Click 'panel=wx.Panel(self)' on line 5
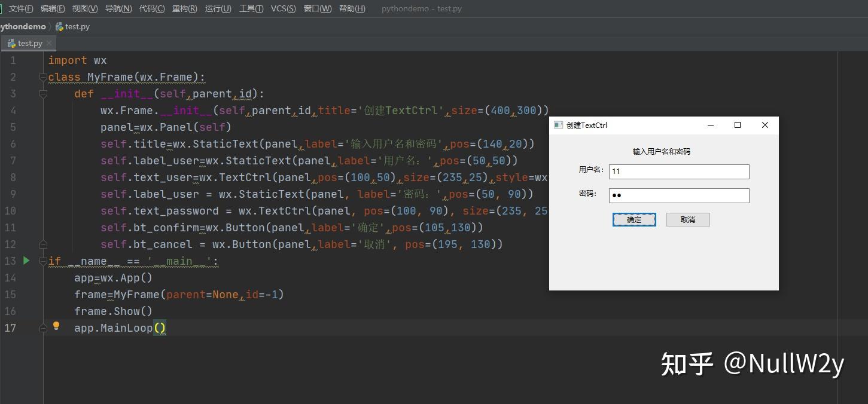This screenshot has height=404, width=868. point(166,127)
